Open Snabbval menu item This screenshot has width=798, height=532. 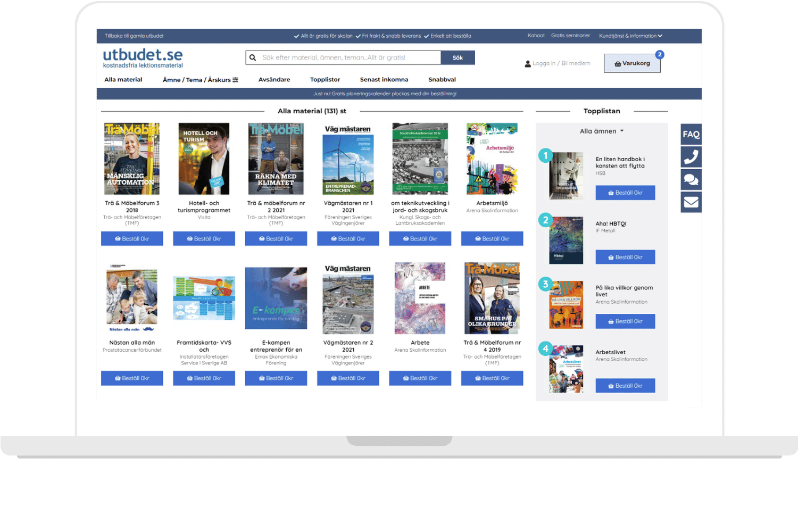(442, 79)
